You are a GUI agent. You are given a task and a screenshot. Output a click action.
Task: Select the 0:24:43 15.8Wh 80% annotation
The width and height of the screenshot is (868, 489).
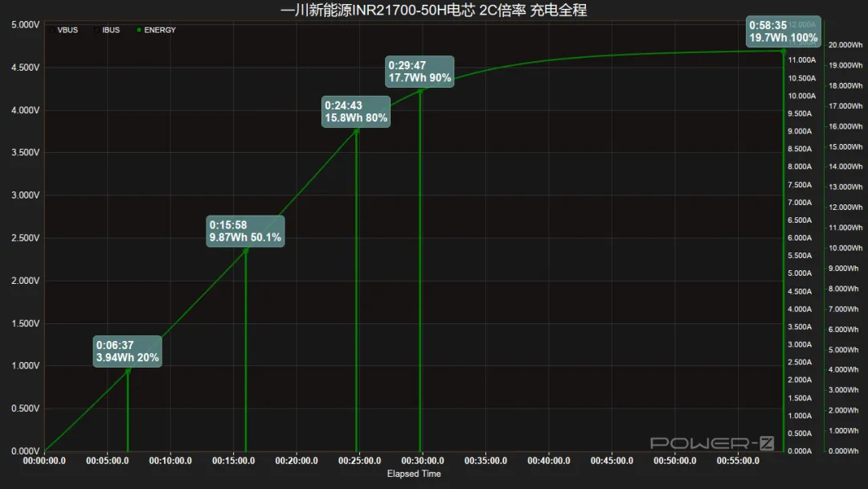pos(356,111)
